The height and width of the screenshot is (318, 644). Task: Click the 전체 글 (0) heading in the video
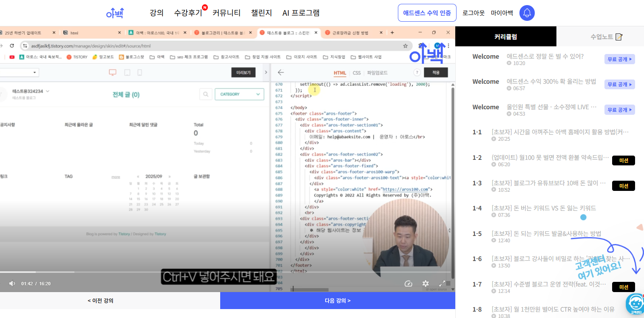126,95
